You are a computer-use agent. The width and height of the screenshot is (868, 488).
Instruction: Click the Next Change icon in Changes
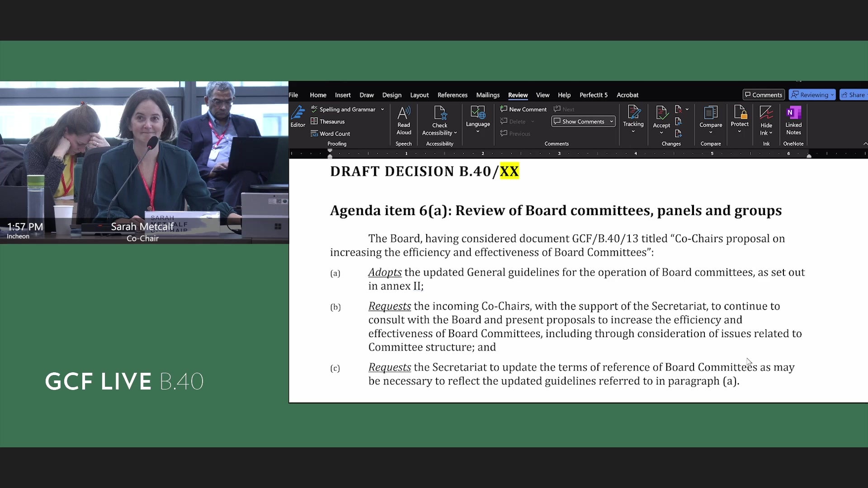point(678,134)
